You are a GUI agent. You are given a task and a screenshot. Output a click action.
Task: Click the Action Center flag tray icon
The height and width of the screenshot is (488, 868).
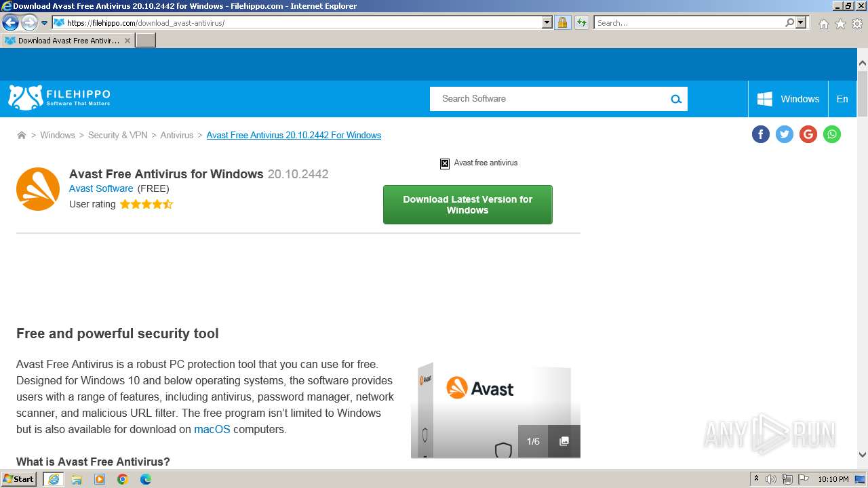pos(804,479)
